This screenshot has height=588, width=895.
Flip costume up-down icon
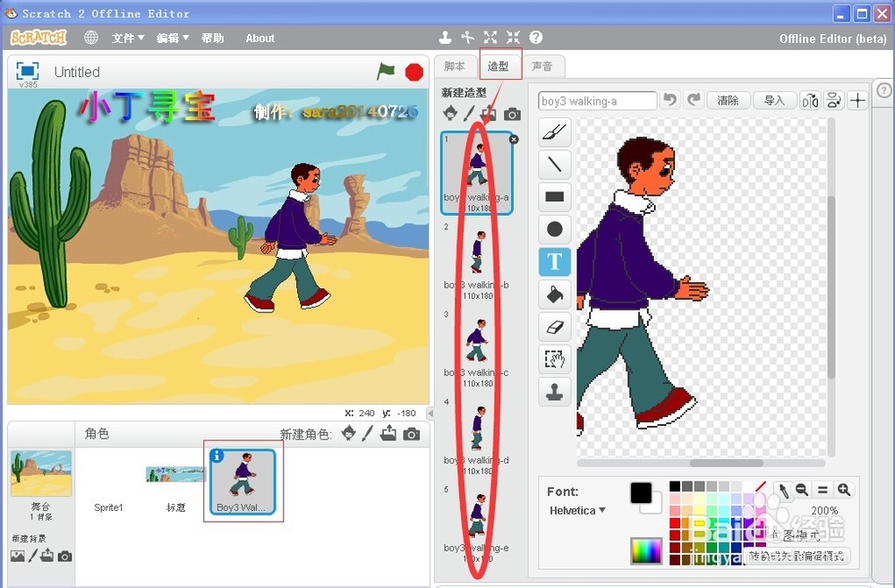(833, 101)
